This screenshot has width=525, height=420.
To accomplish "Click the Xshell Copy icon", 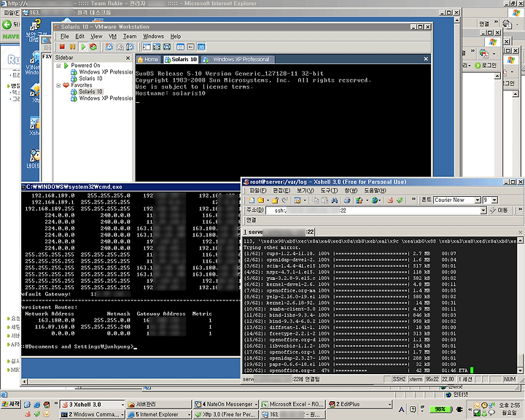I will 315,201.
